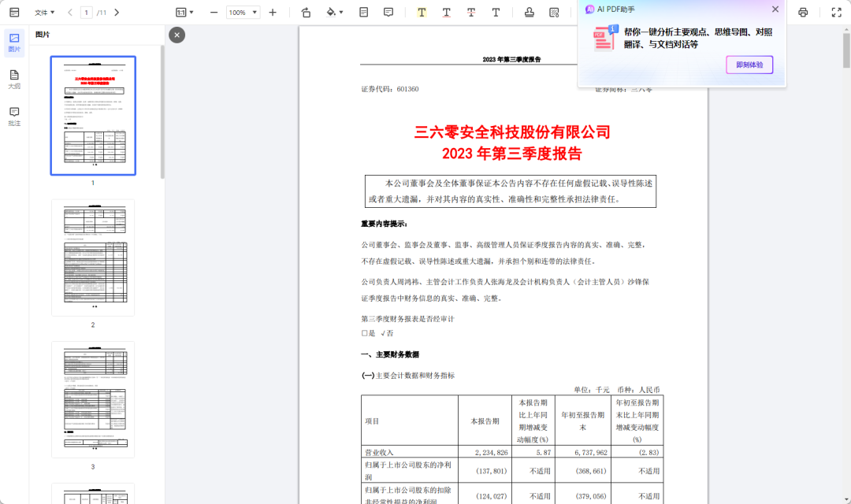Go to next page arrow
The height and width of the screenshot is (504, 851).
click(x=117, y=13)
